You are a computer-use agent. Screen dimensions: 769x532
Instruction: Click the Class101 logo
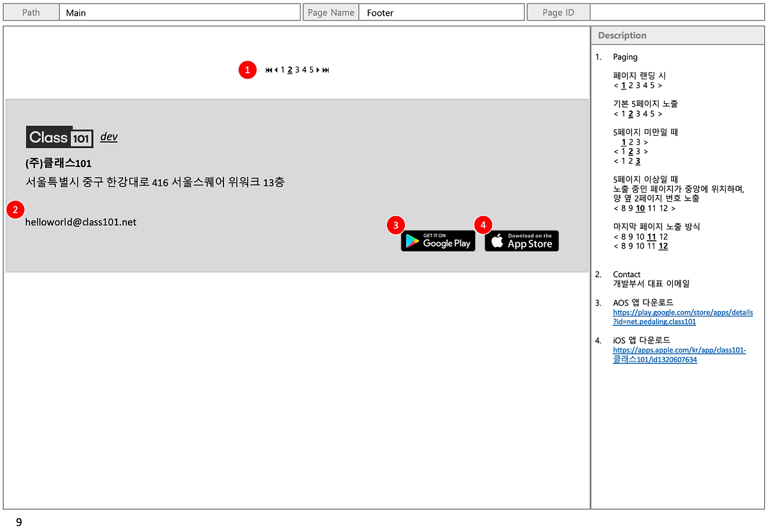(x=59, y=137)
